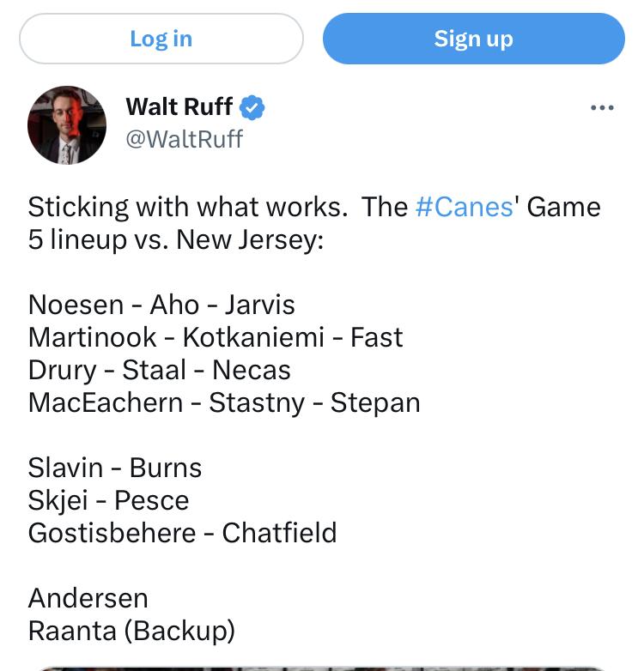This screenshot has height=671, width=644.
Task: Select the 'Drury - Staal - Necas' line
Action: (160, 370)
